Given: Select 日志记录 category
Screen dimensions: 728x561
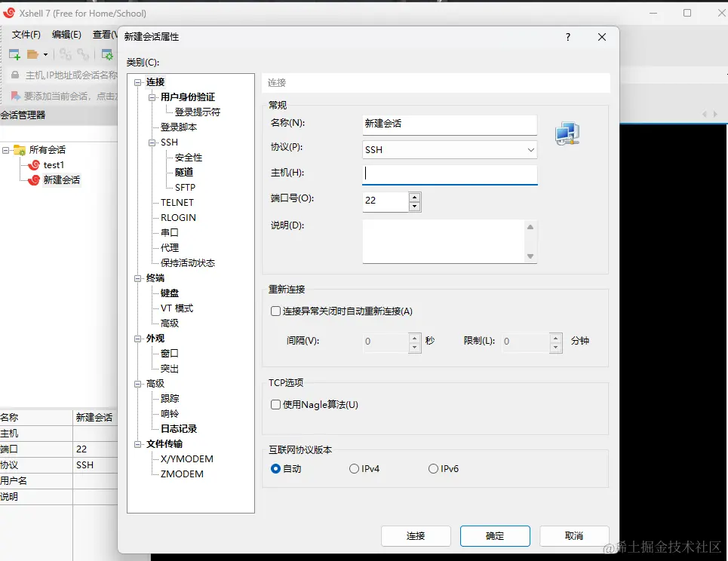Looking at the screenshot, I should pyautogui.click(x=179, y=429).
